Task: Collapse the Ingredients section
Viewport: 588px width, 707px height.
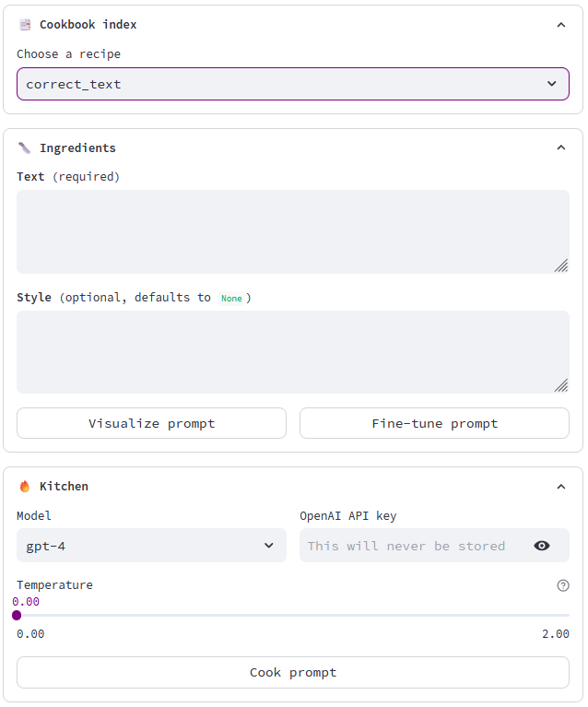Action: (x=561, y=147)
